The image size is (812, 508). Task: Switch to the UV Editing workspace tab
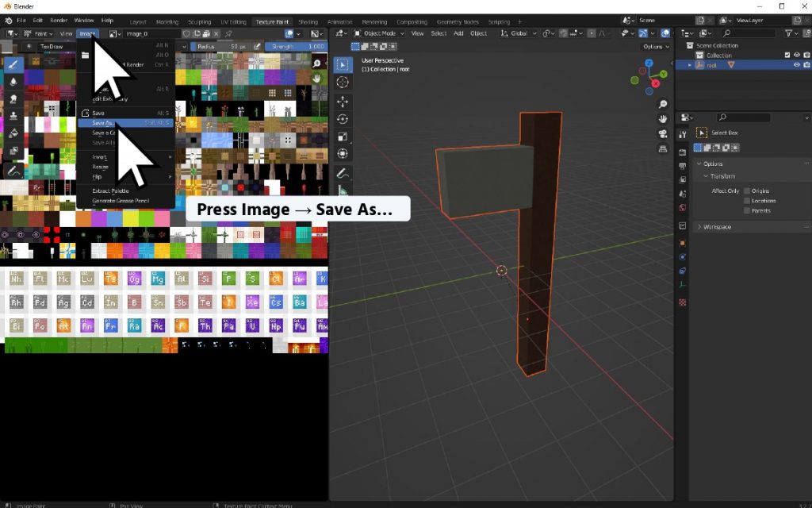pyautogui.click(x=233, y=21)
